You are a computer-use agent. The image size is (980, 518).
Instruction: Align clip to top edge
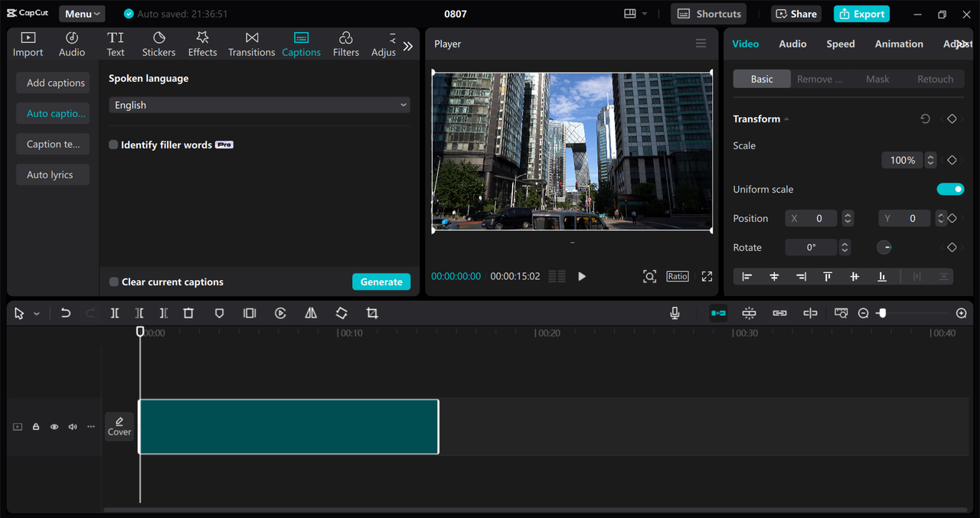click(x=828, y=276)
